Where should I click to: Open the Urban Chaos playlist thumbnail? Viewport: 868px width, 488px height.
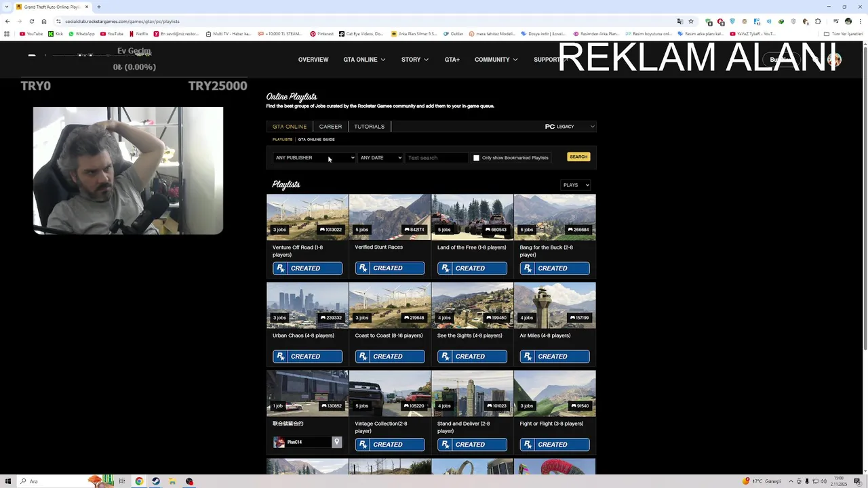point(307,306)
